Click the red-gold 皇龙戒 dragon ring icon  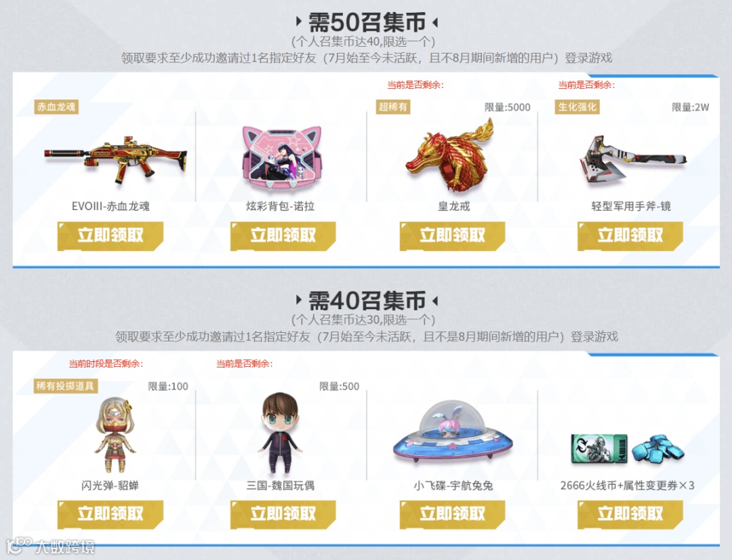[x=450, y=155]
